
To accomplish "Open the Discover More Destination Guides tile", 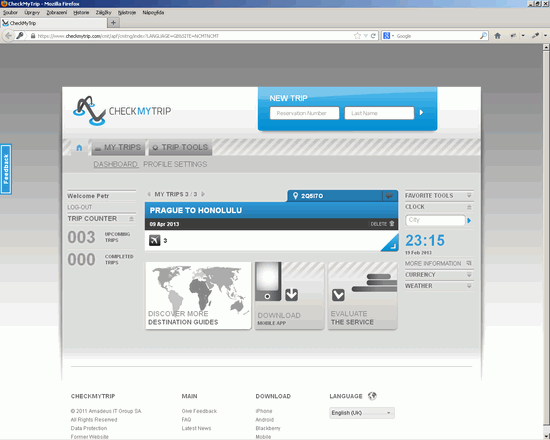I will coord(199,295).
